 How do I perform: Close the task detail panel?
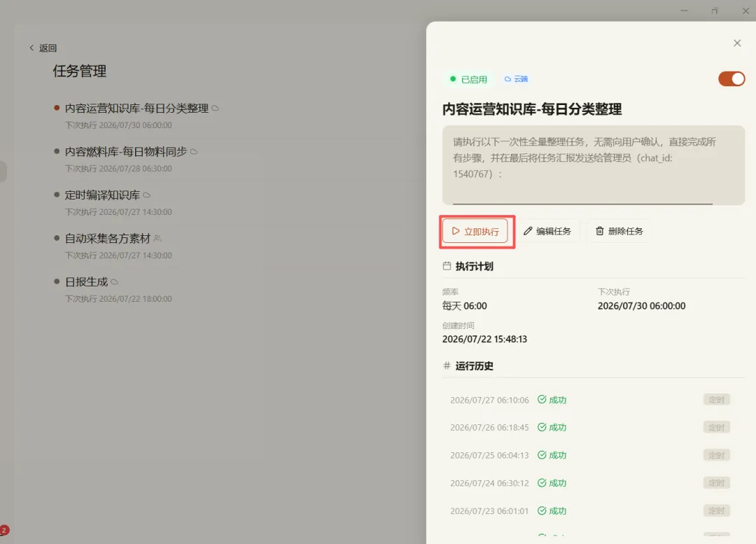[737, 43]
